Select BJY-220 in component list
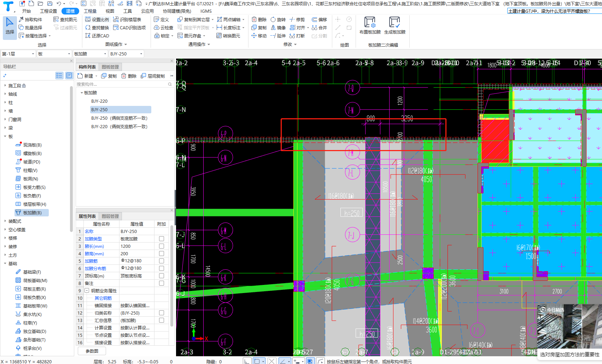Screen dimensions: 602x364 99,101
